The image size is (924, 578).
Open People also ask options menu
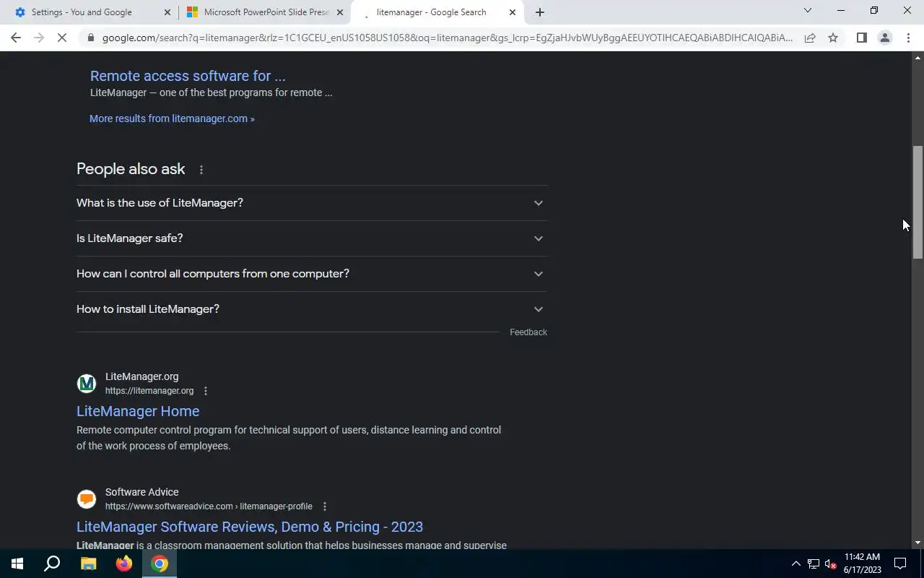(201, 170)
